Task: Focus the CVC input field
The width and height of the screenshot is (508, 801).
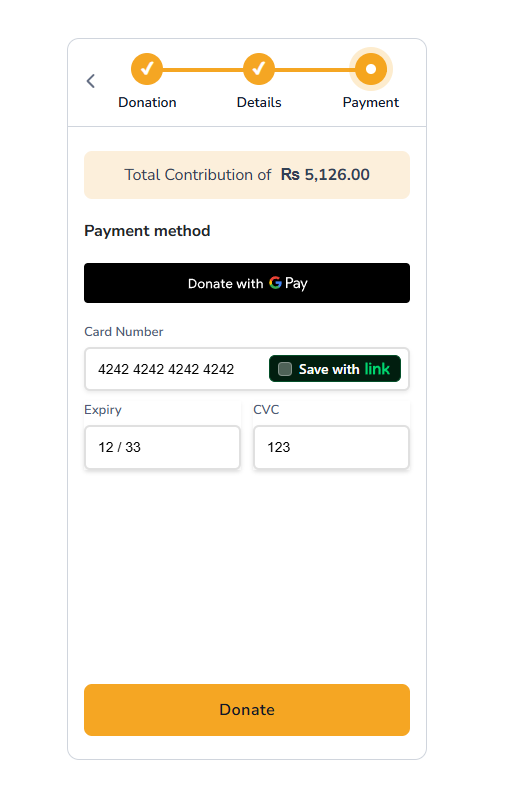Action: 331,447
